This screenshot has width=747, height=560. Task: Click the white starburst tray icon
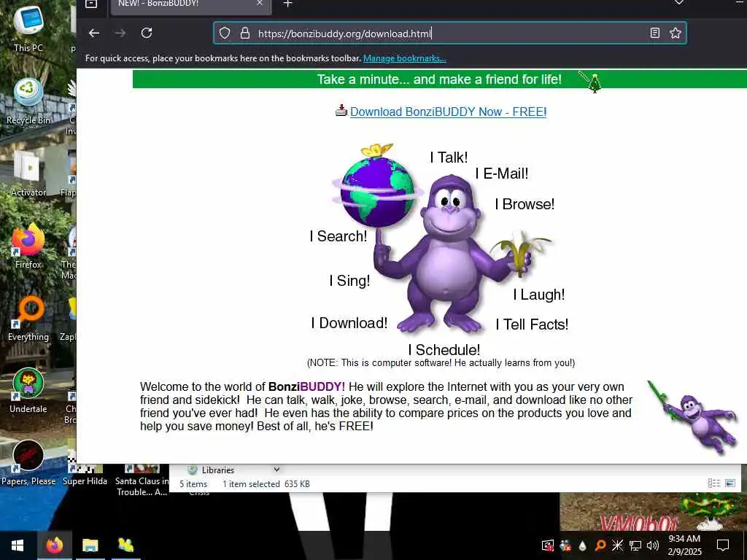(617, 545)
